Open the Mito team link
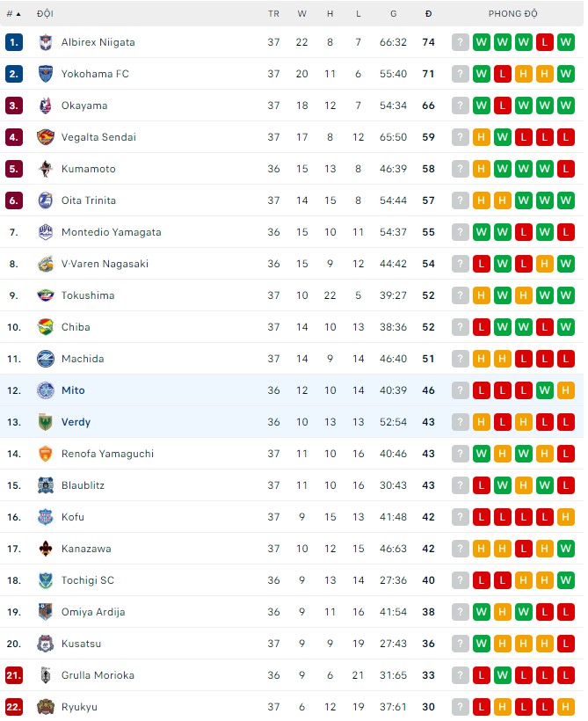The image size is (588, 721). (73, 390)
